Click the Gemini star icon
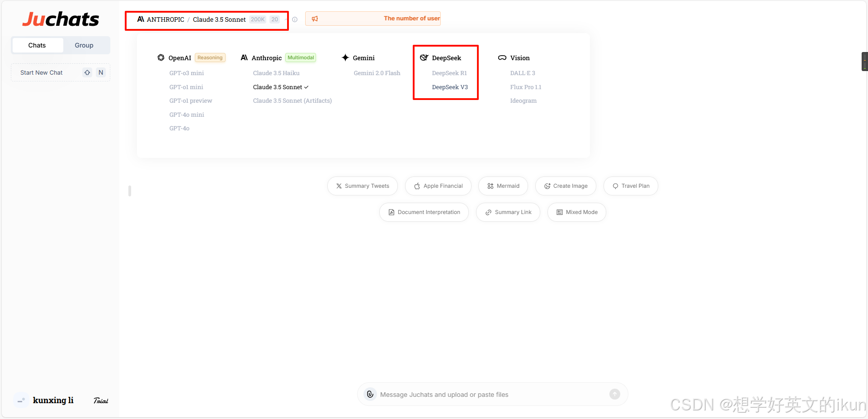868x419 pixels. click(345, 57)
